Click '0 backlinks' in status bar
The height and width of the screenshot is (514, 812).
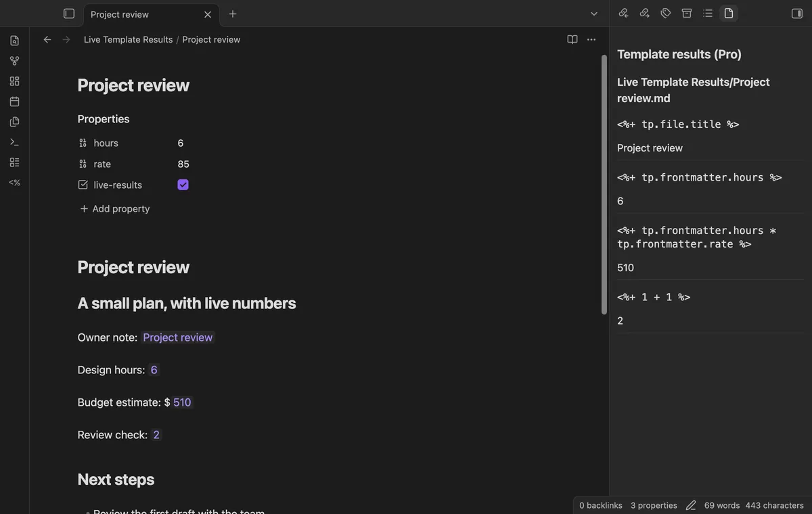(601, 505)
